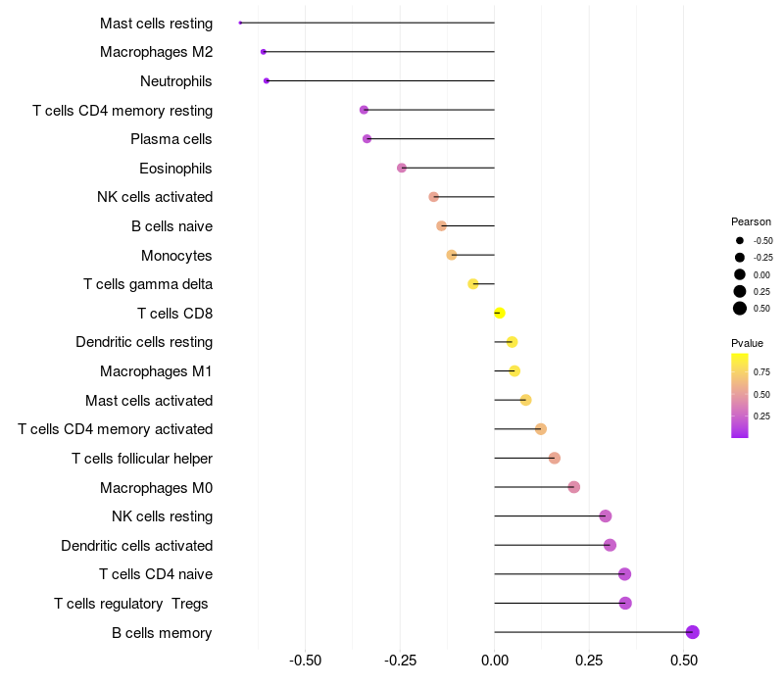Click the T cells gamma delta label
784x686 pixels.
point(148,284)
